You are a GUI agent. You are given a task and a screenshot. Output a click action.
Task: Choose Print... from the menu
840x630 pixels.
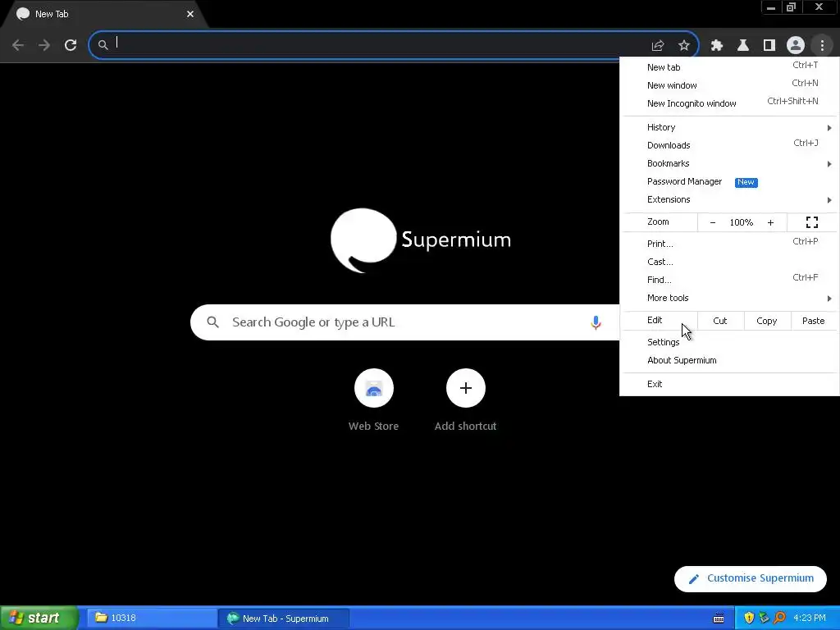(729, 244)
